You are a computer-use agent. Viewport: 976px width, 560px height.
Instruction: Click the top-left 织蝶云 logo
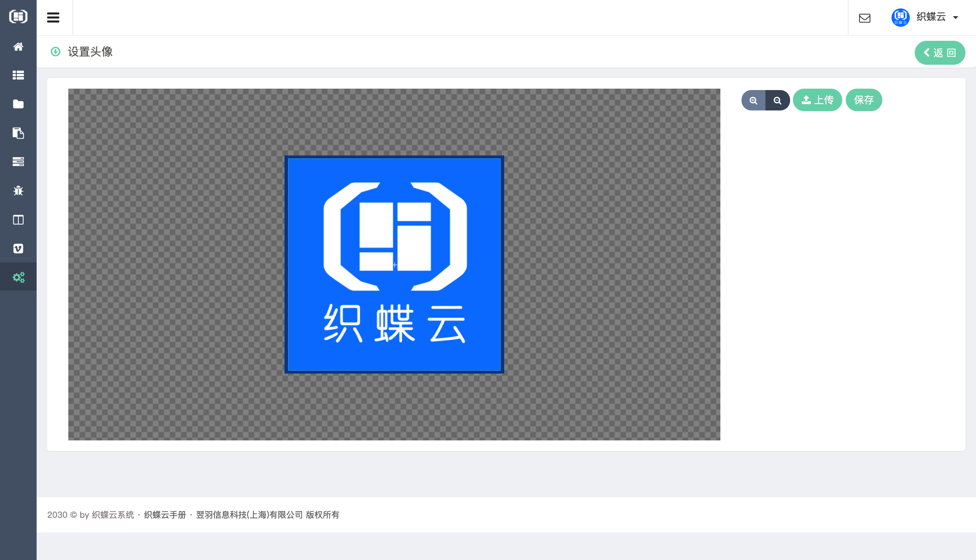(18, 17)
